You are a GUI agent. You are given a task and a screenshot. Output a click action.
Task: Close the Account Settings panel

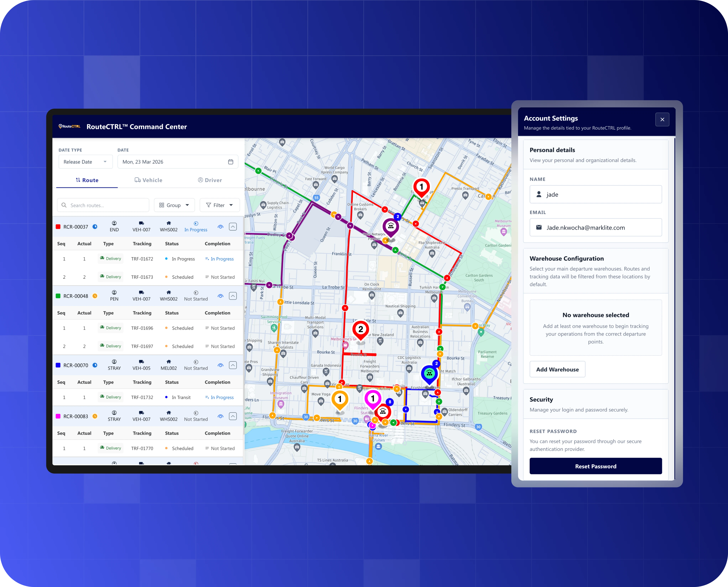point(662,120)
